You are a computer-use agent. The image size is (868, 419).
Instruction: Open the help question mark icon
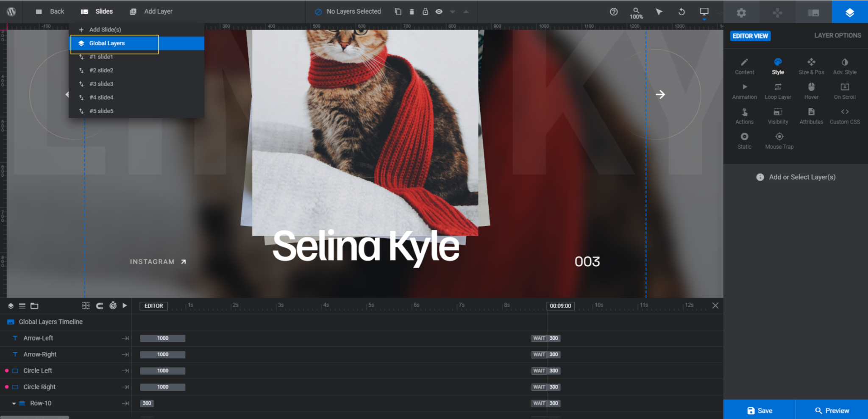pyautogui.click(x=614, y=12)
